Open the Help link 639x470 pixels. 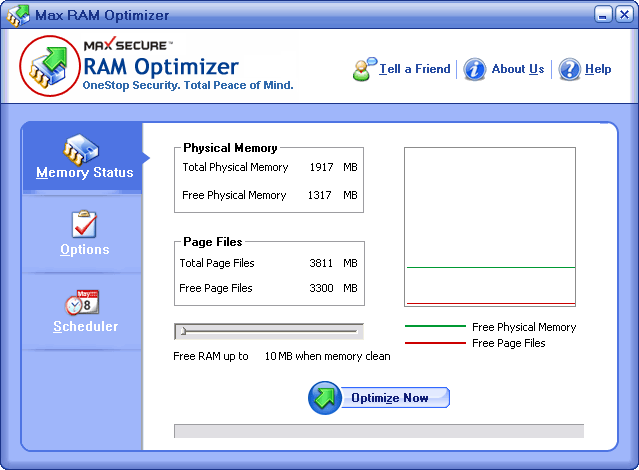click(598, 69)
